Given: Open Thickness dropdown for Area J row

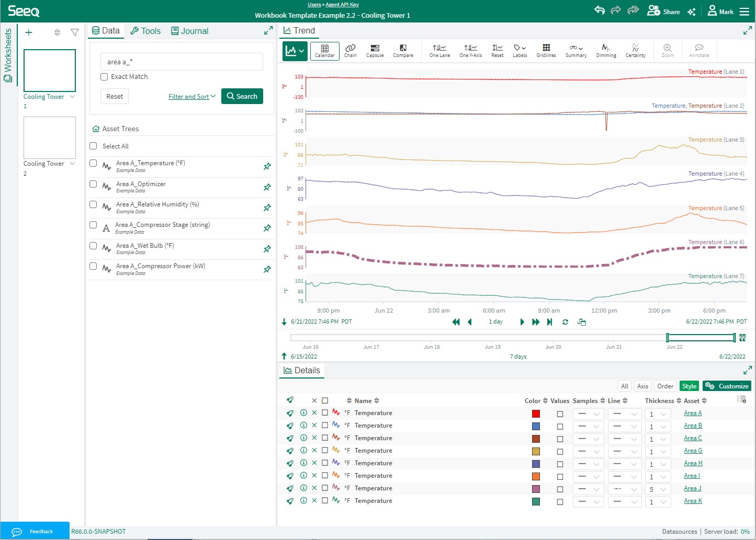Looking at the screenshot, I should [658, 489].
